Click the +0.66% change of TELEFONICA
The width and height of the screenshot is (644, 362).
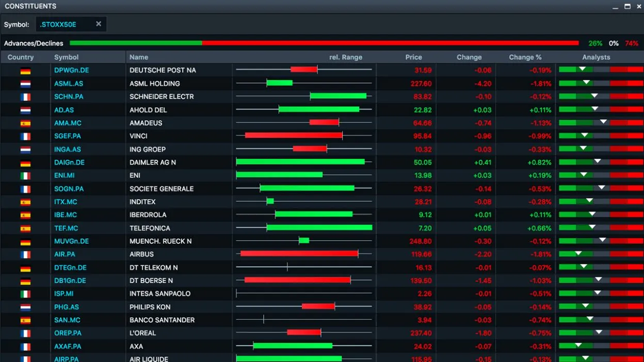(539, 228)
